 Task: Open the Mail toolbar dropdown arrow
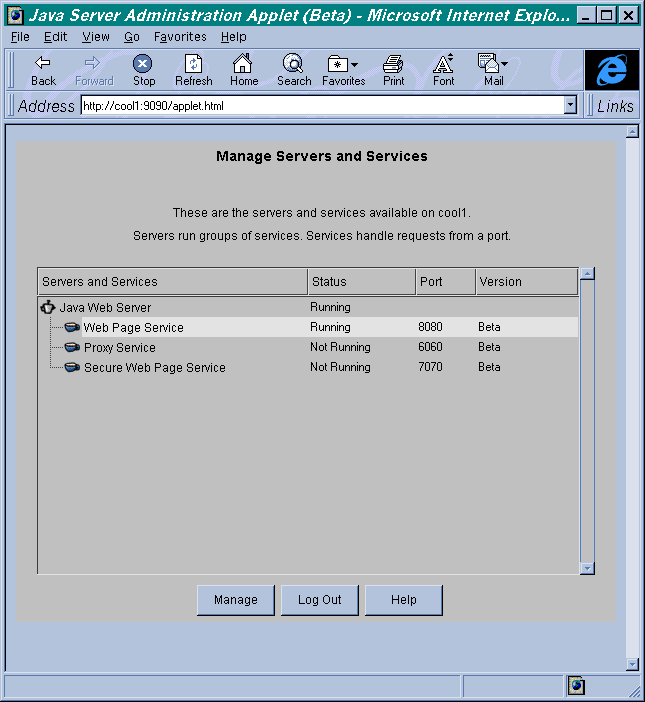pyautogui.click(x=504, y=64)
